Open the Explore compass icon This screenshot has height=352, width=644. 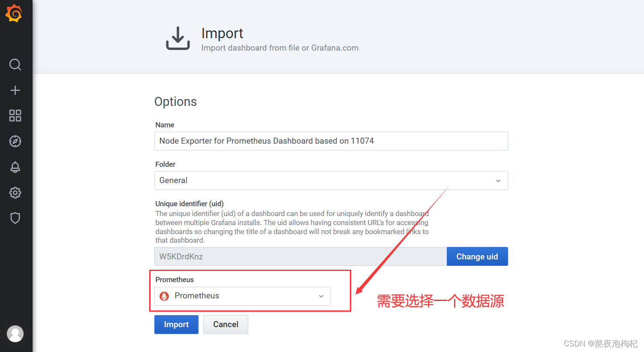[15, 141]
